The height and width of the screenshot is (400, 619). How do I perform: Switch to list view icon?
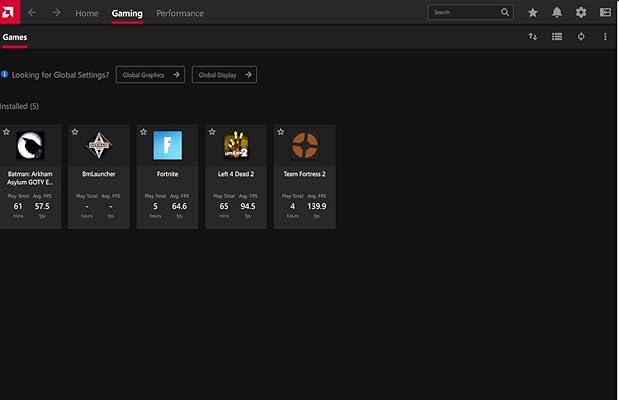click(x=557, y=37)
